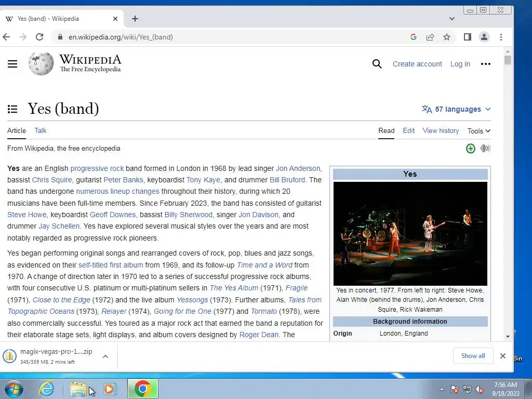
Task: Open the Edit tab
Action: coord(408,130)
